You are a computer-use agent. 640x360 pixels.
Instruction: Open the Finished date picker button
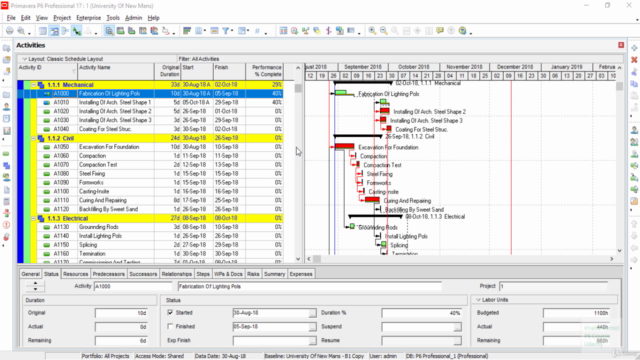(x=312, y=327)
